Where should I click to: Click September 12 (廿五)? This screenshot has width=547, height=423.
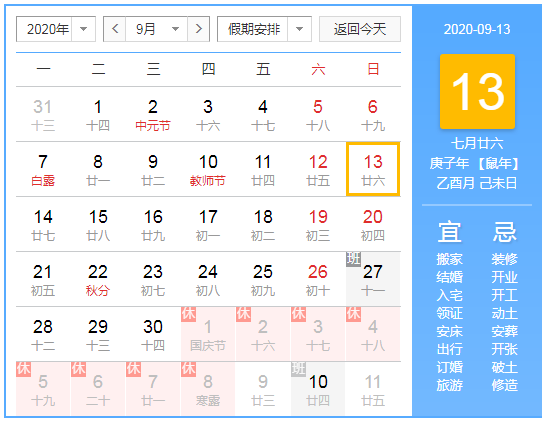pyautogui.click(x=318, y=169)
